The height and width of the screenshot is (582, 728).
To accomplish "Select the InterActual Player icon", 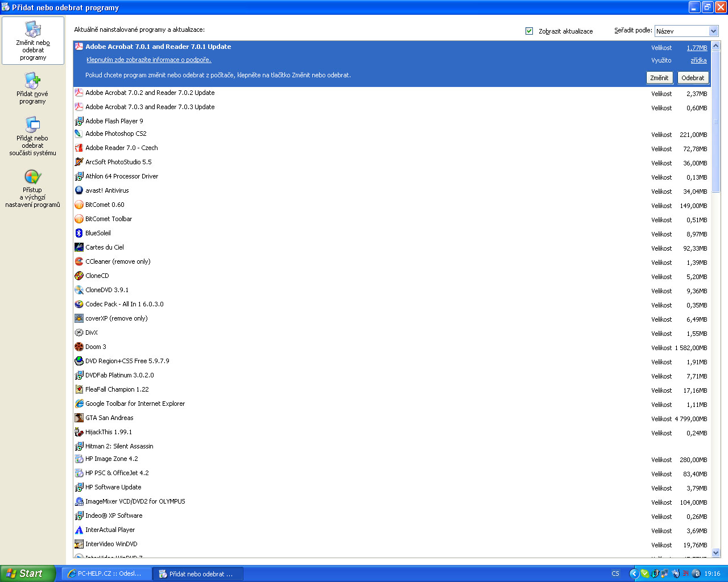I will (79, 530).
